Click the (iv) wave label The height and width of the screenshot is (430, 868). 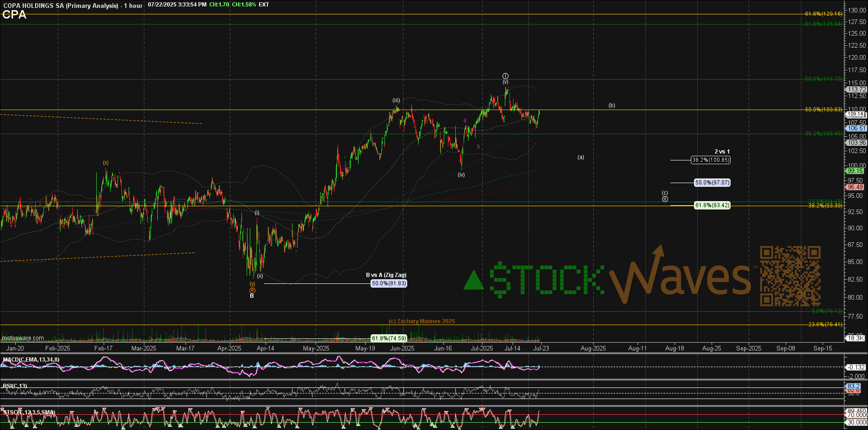pyautogui.click(x=461, y=175)
